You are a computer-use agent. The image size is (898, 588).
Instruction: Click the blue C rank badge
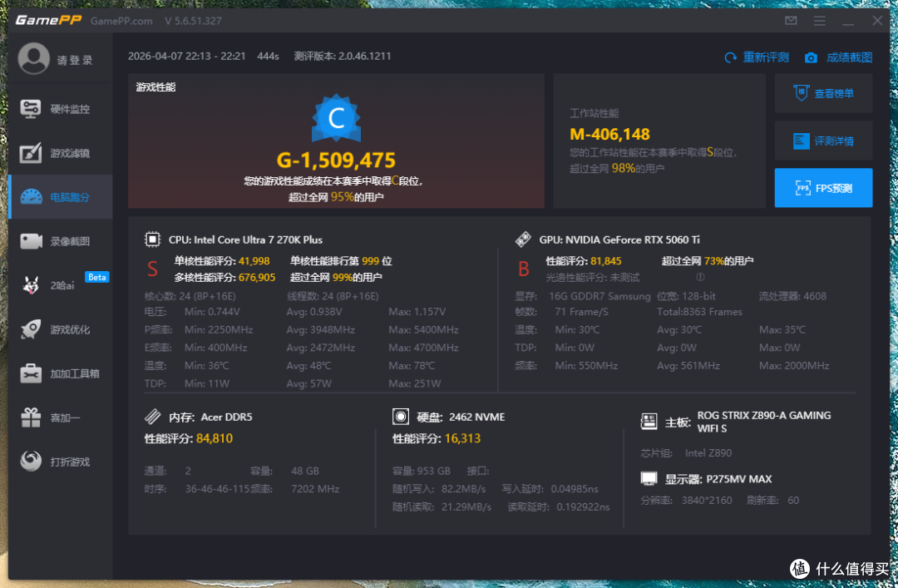[x=336, y=118]
